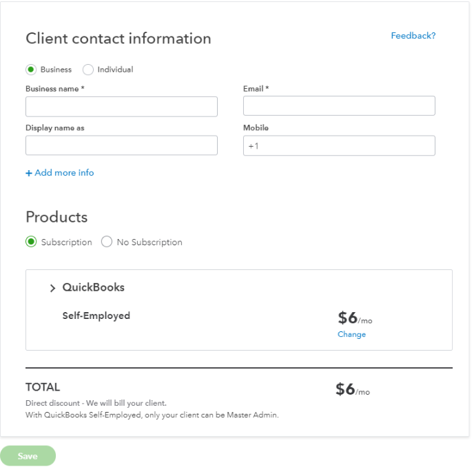474x476 pixels.
Task: Click the Feedback? link
Action: pyautogui.click(x=413, y=36)
